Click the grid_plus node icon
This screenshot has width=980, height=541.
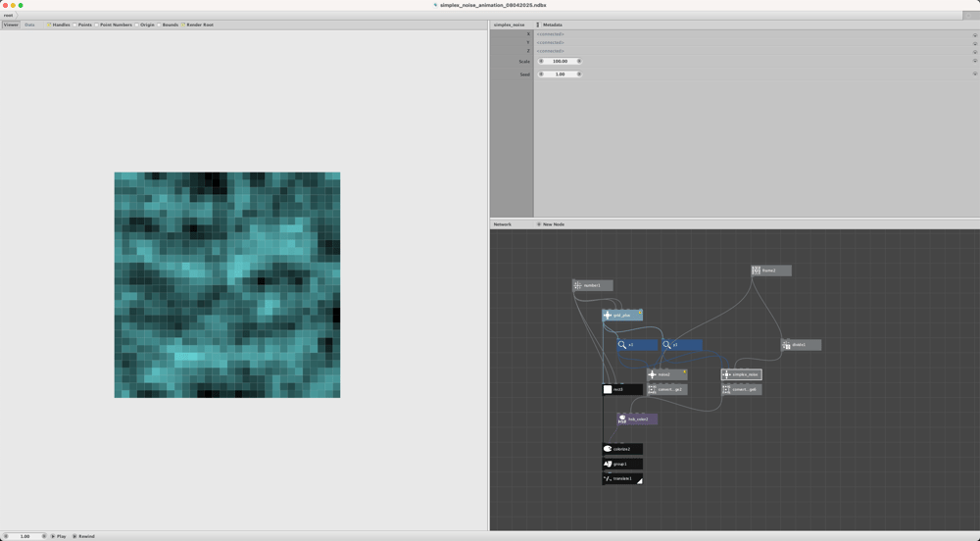[608, 316]
